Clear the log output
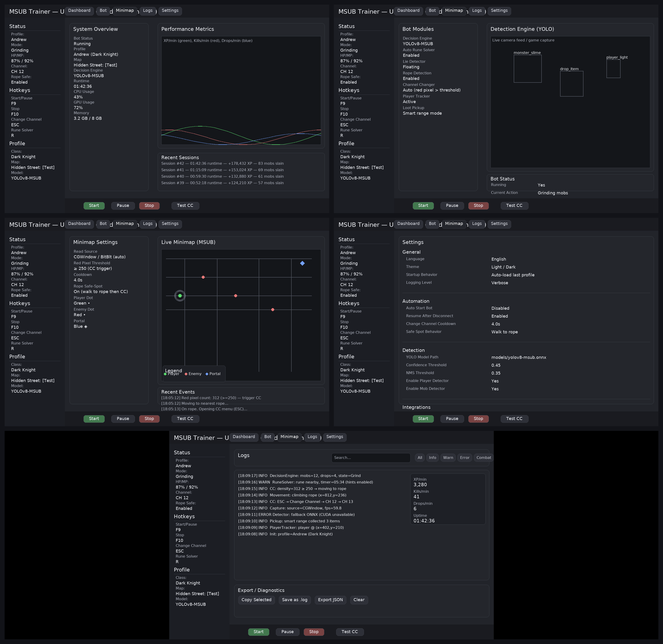This screenshot has height=644, width=663. [359, 600]
